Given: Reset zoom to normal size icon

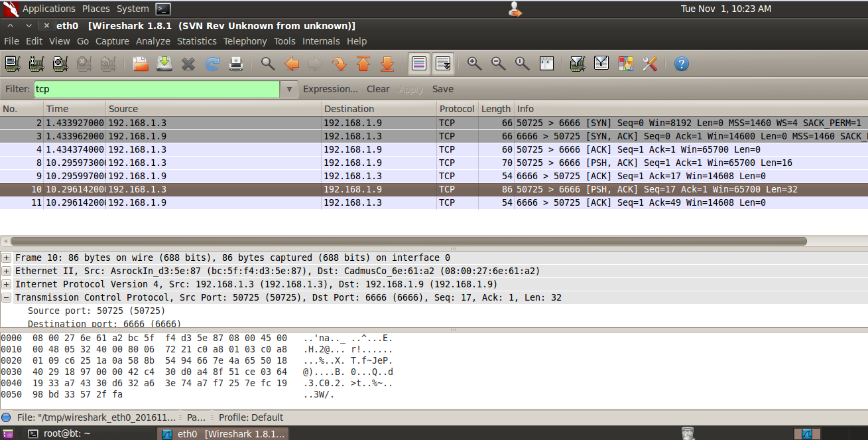Looking at the screenshot, I should 523,64.
